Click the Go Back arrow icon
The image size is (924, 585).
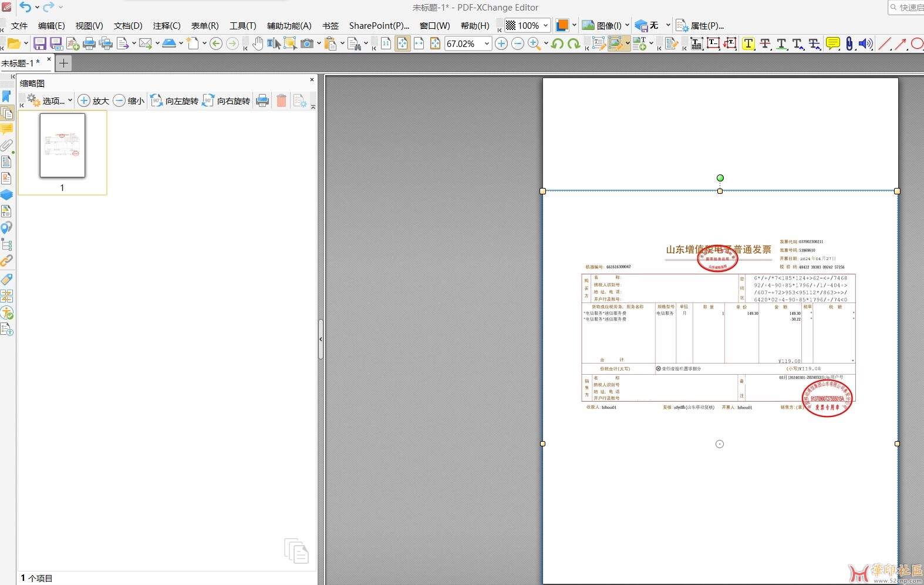click(x=216, y=43)
